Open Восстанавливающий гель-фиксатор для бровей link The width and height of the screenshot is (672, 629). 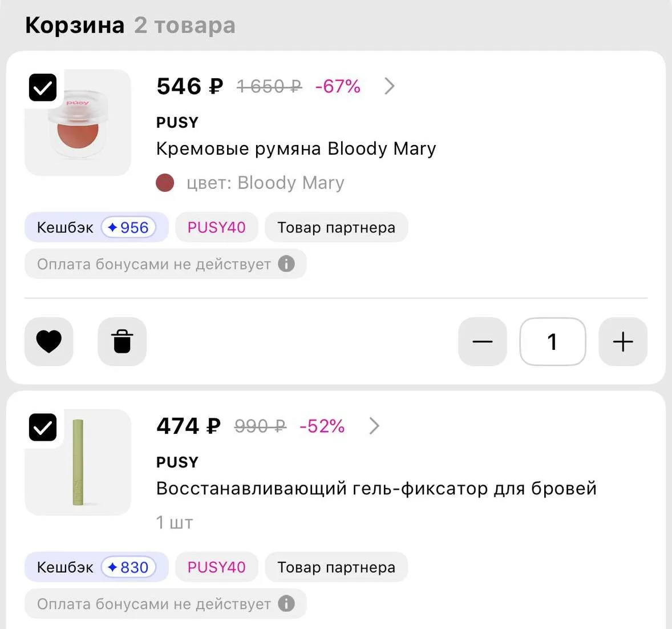click(377, 489)
